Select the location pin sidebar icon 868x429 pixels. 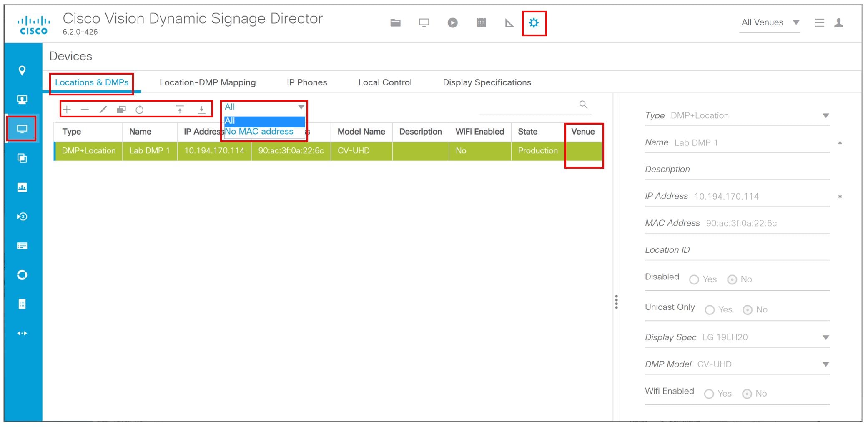point(22,70)
